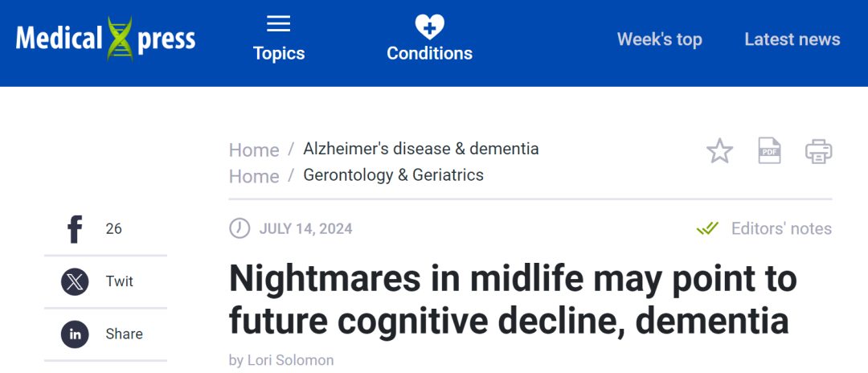Click the clock icon beside the date
Image resolution: width=868 pixels, height=373 pixels.
(240, 229)
